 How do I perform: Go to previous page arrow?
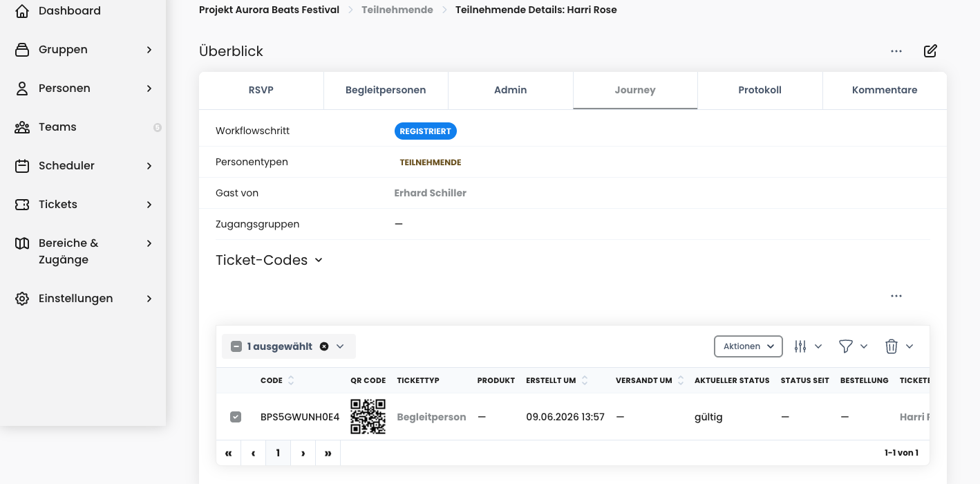click(x=254, y=453)
